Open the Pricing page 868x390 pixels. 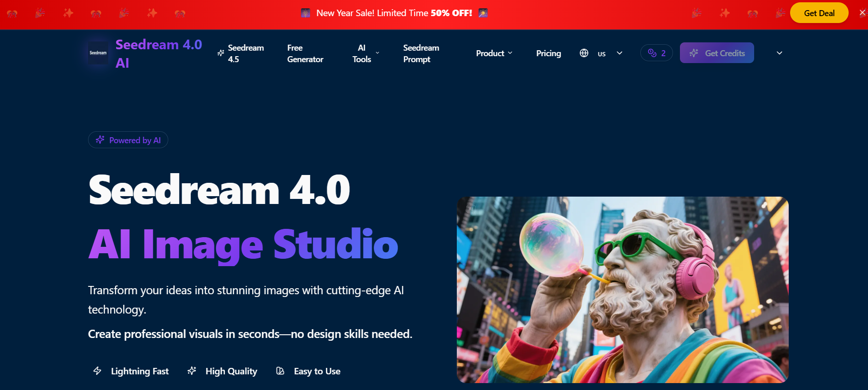click(549, 53)
